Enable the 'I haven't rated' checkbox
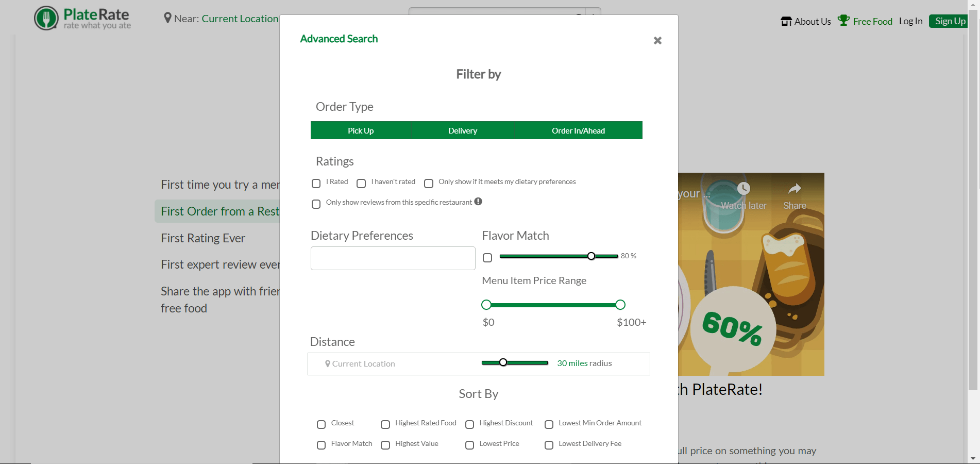The height and width of the screenshot is (464, 980). (x=361, y=184)
